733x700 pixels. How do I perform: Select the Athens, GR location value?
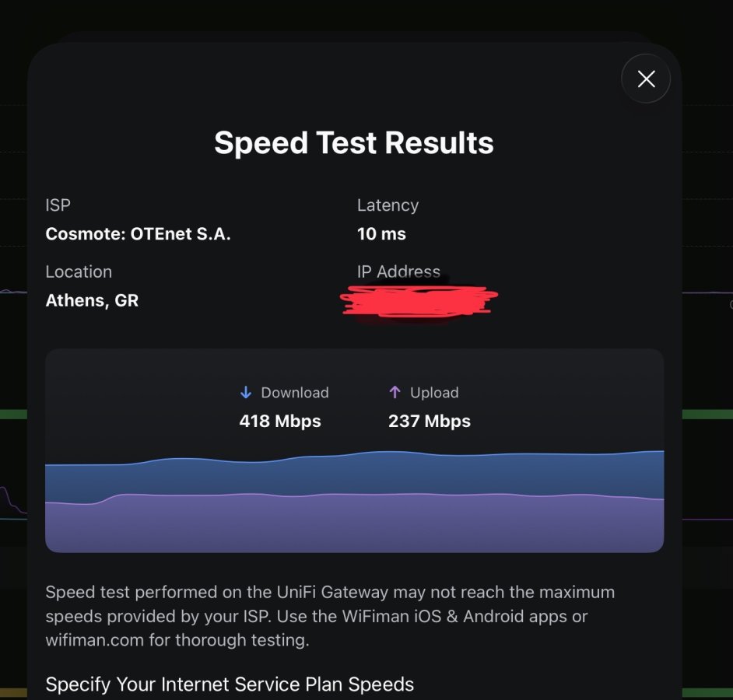pos(92,300)
